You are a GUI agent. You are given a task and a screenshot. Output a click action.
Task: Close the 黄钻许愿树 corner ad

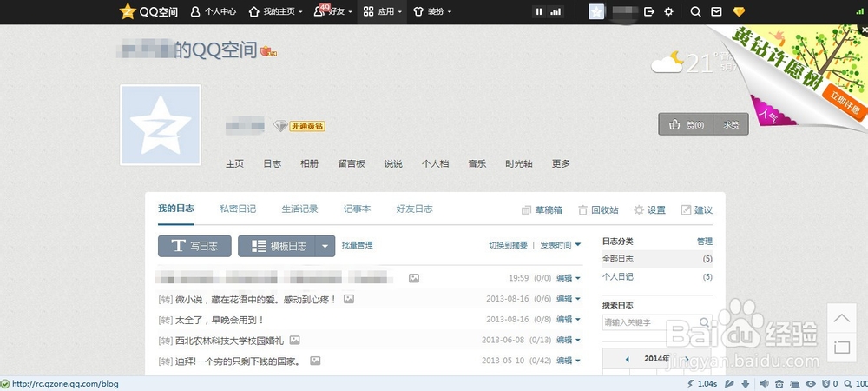[865, 30]
